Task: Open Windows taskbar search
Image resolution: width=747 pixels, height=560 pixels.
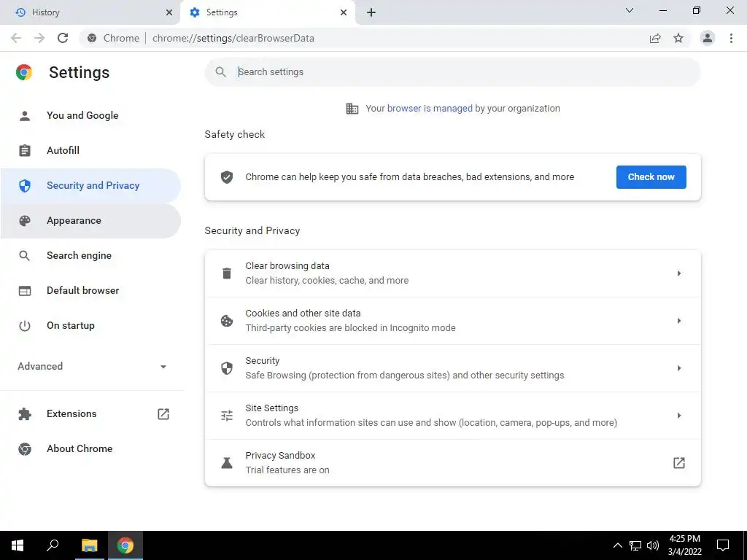Action: (53, 545)
